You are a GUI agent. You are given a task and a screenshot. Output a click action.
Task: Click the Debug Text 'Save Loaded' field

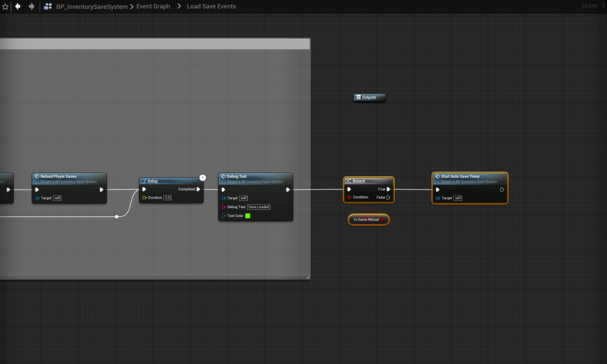259,207
